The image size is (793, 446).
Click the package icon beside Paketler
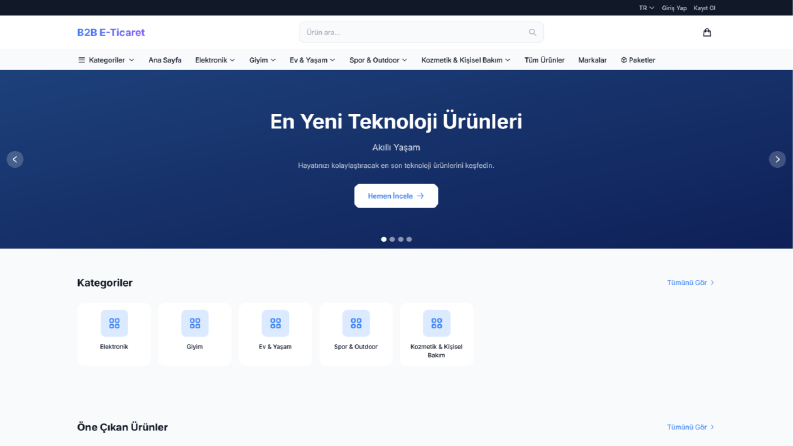coord(624,60)
